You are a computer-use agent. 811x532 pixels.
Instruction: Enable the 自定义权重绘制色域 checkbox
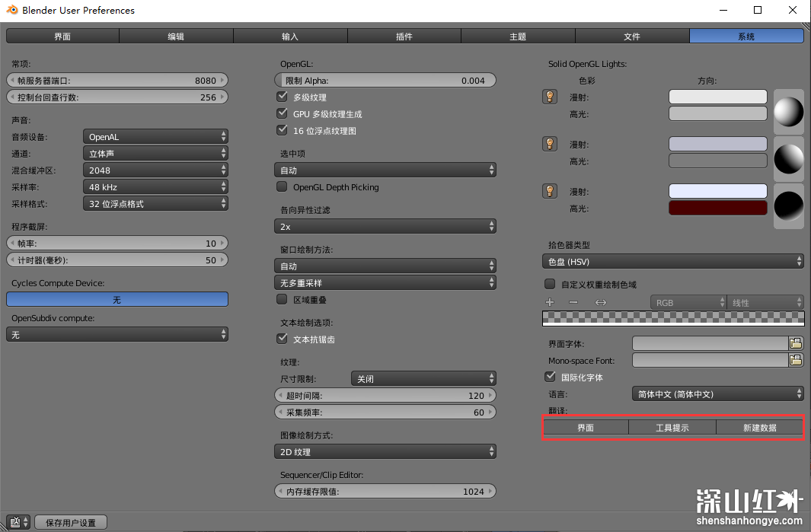550,285
